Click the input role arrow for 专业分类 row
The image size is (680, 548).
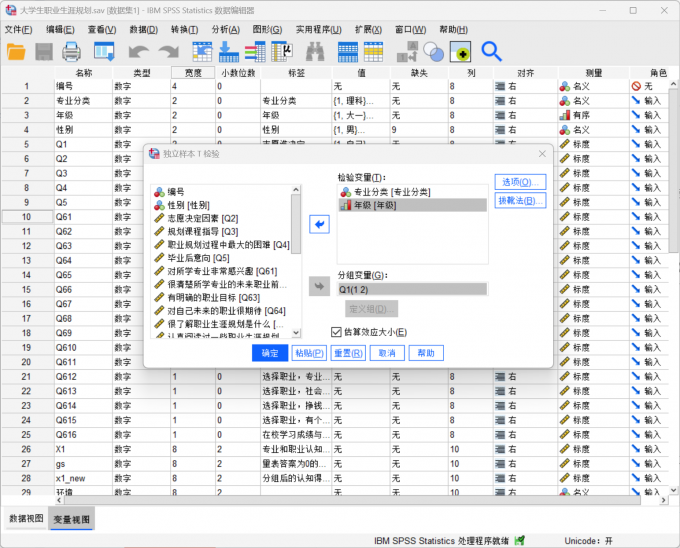[636, 101]
